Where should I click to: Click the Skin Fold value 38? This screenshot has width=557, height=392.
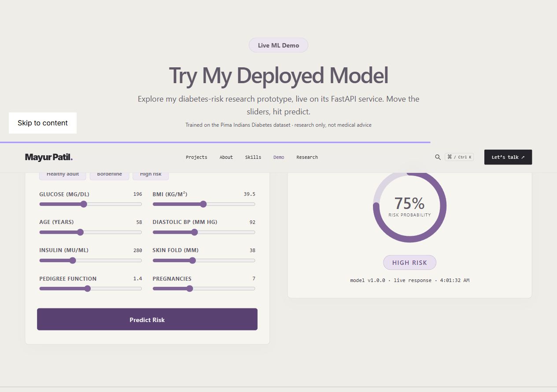pos(252,250)
